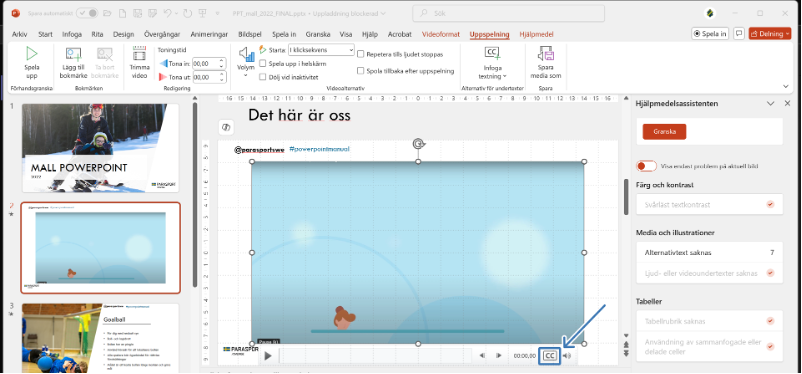This screenshot has height=374, width=802.
Task: Toggle Visa endast problem på aktuell bild
Action: click(x=647, y=166)
